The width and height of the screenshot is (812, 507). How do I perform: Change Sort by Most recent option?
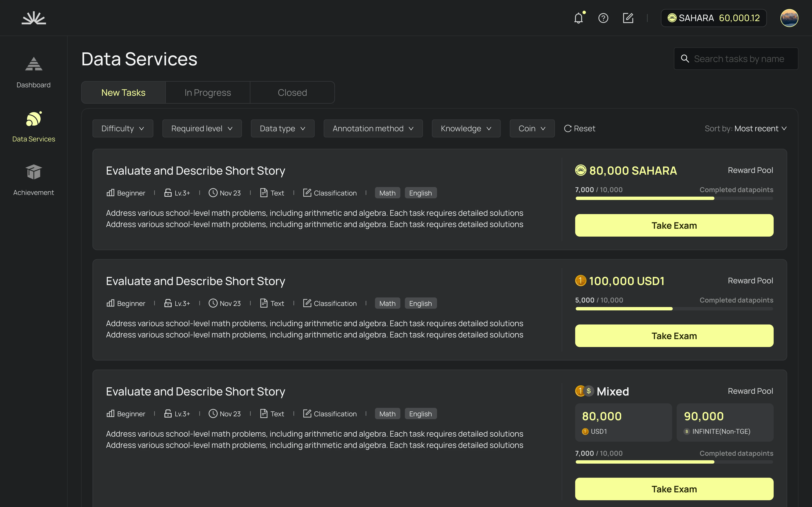[x=760, y=128]
